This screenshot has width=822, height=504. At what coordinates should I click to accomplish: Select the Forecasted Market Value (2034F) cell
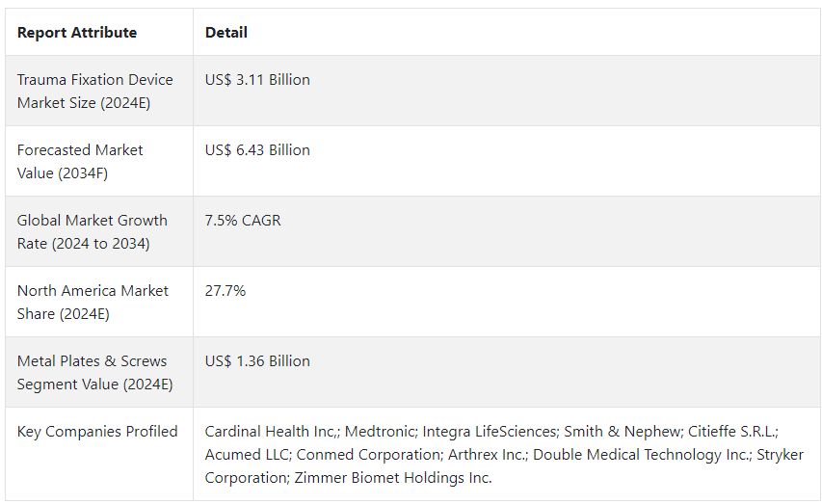point(99,161)
